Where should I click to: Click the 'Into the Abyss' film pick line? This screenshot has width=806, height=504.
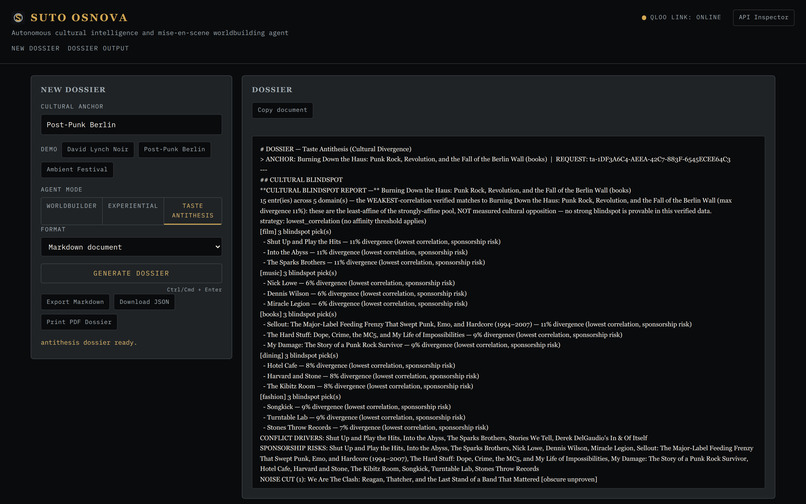367,252
